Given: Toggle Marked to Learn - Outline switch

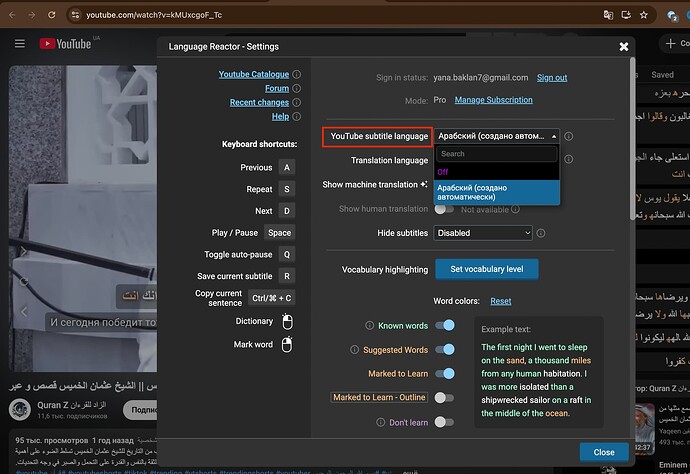Looking at the screenshot, I should point(444,398).
